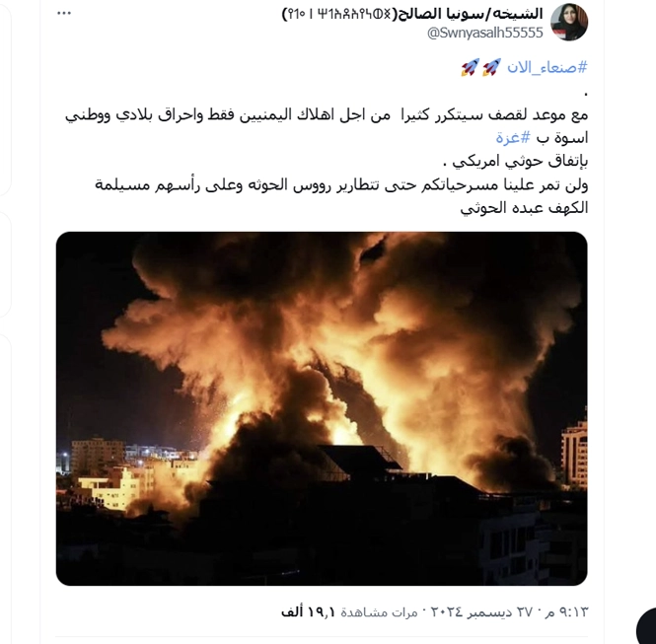Open the author's profile picture
656x644 pixels.
click(569, 22)
